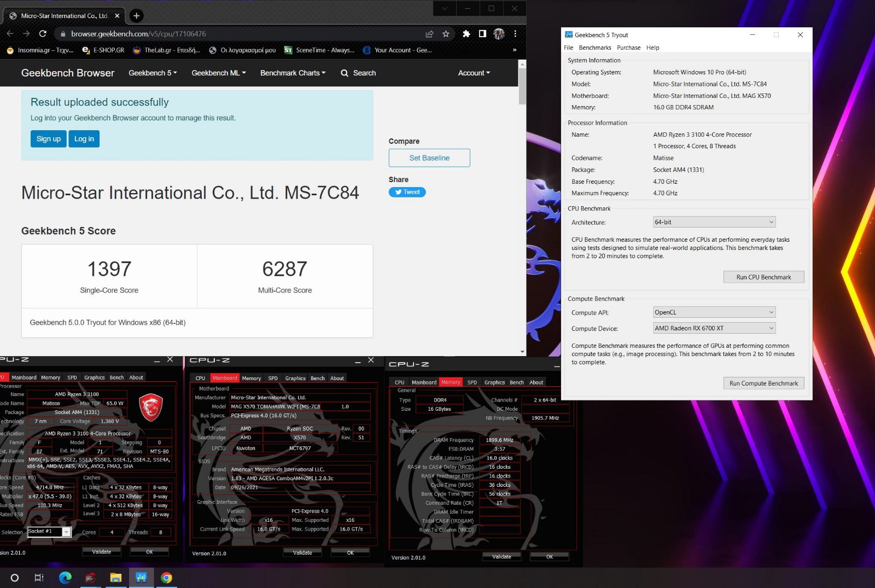Viewport: 875px width, 588px height.
Task: Open File Explorer from the taskbar
Action: coord(116,578)
